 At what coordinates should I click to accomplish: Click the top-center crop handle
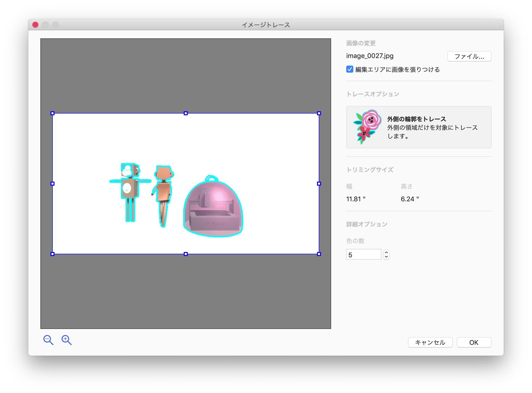(186, 114)
